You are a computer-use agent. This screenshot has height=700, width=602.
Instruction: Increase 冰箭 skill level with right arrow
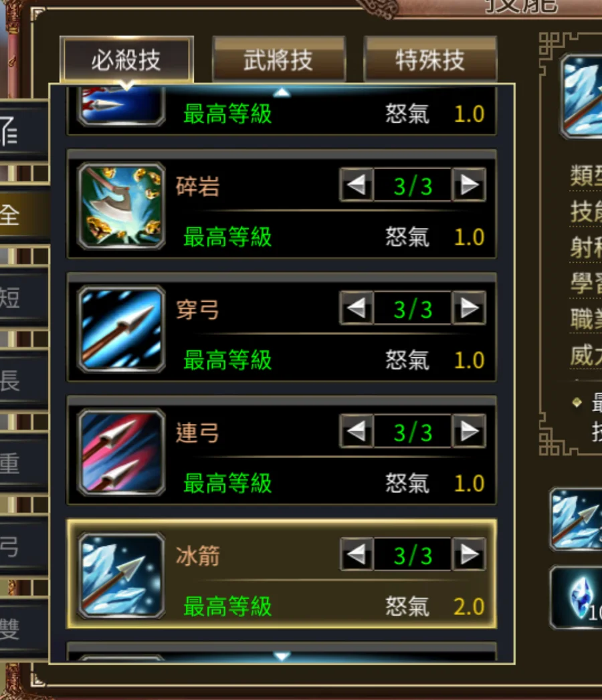(x=469, y=554)
